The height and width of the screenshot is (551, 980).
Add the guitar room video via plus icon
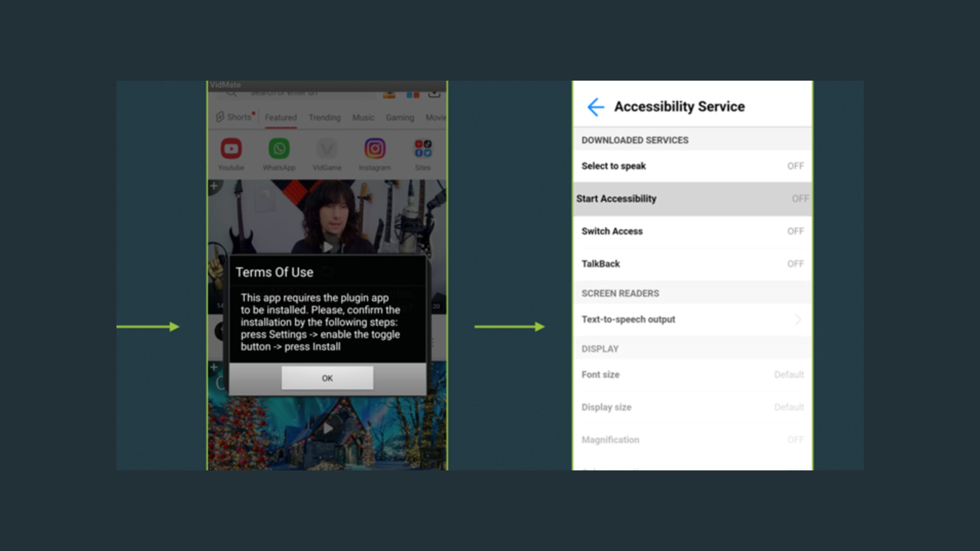point(214,186)
